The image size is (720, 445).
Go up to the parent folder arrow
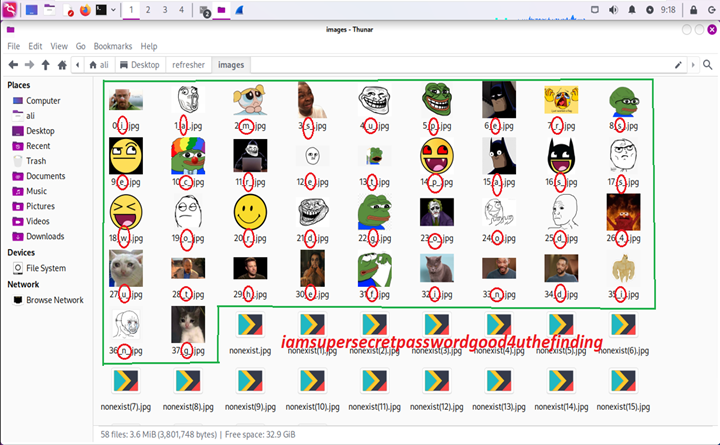click(45, 65)
